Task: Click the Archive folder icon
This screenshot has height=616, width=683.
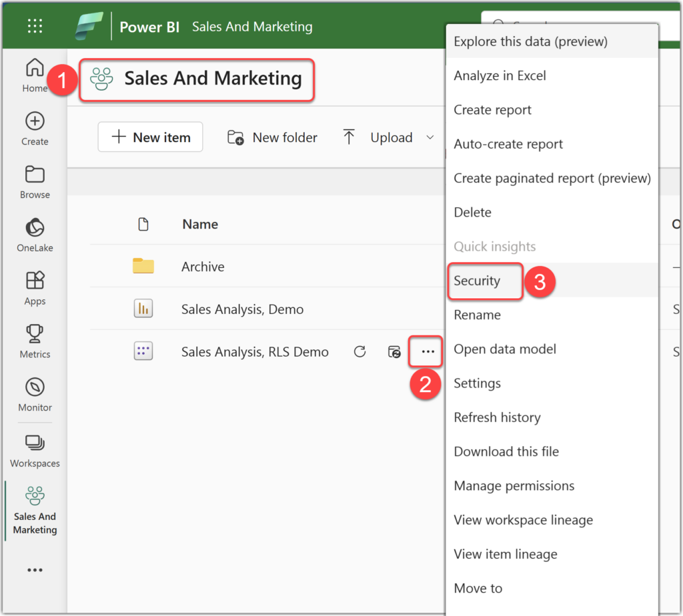Action: click(x=143, y=265)
